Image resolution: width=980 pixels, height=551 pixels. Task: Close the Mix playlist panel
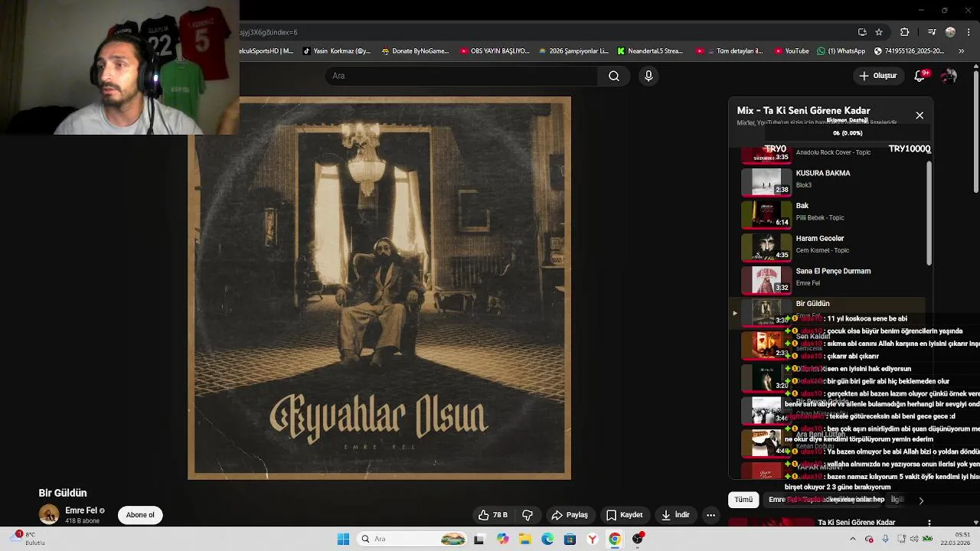tap(920, 116)
